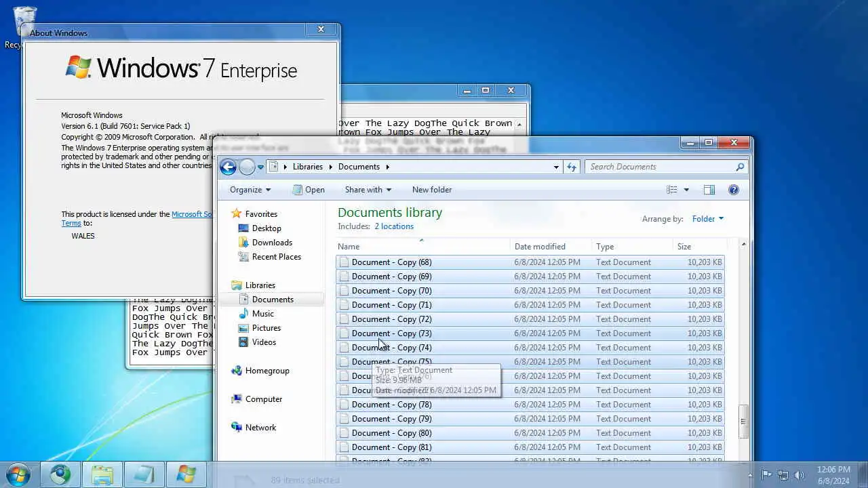868x488 pixels.
Task: Click the Change your view icon
Action: pyautogui.click(x=672, y=190)
